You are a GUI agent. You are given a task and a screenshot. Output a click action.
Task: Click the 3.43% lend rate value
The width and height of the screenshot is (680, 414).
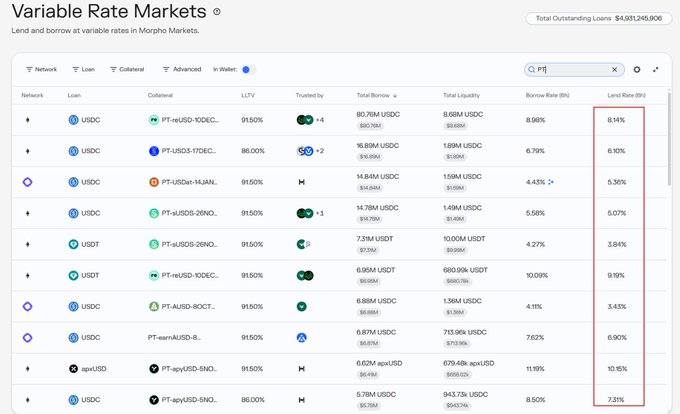click(x=617, y=306)
